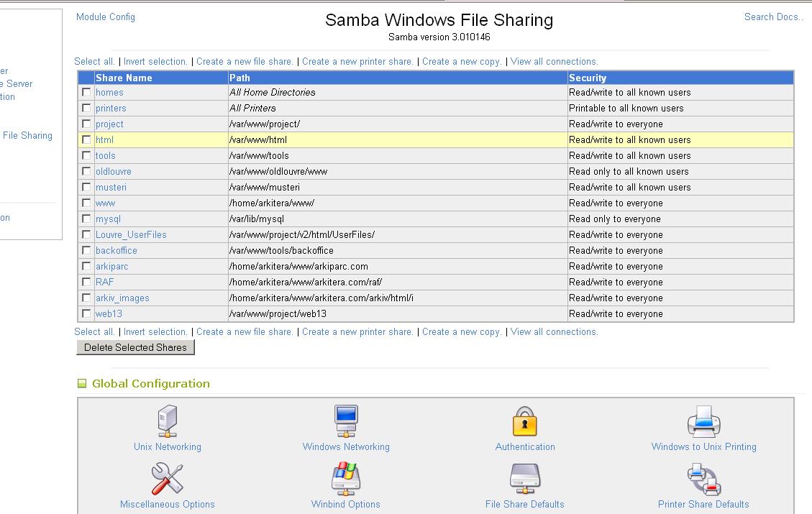Click the bottom Invert selection link
Screen dimensions: 812x514
coord(155,332)
